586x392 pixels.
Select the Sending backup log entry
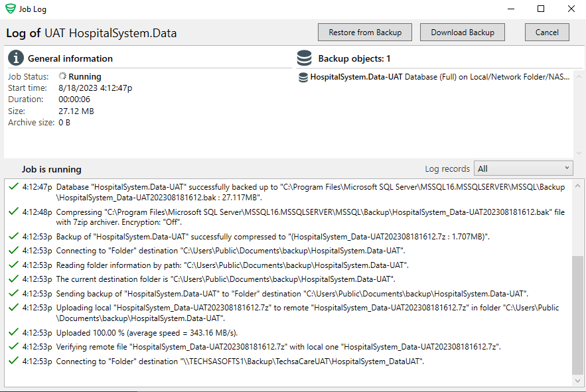(291, 293)
